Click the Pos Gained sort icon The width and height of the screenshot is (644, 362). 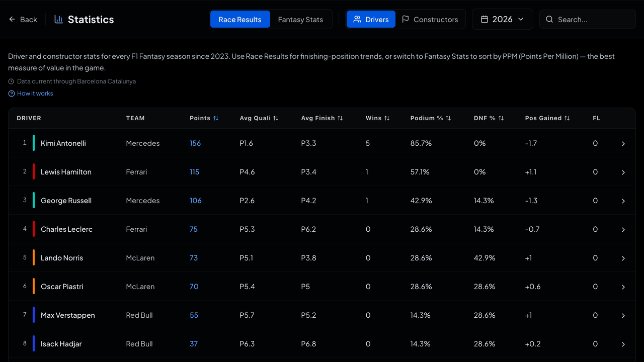[567, 118]
